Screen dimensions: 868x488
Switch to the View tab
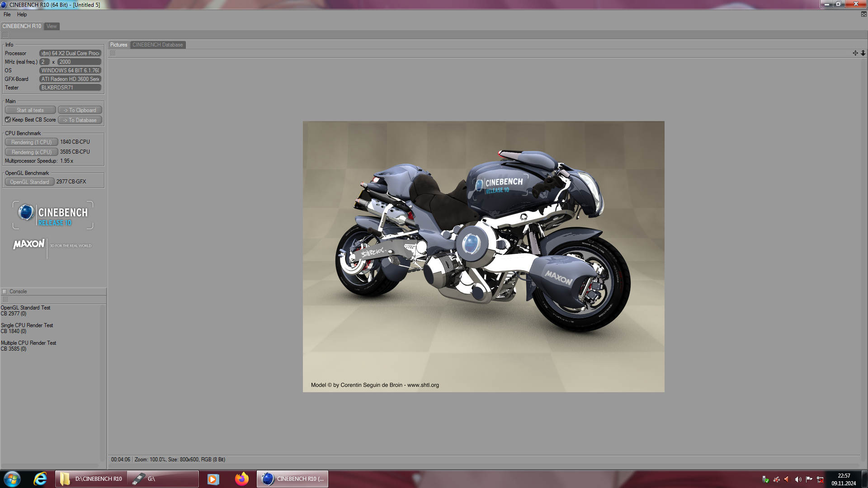[x=52, y=26]
